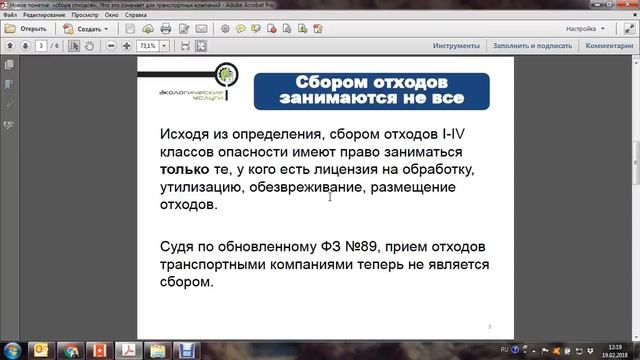Select the highlight text comment tool
The height and width of the screenshot is (360, 640).
256,29
